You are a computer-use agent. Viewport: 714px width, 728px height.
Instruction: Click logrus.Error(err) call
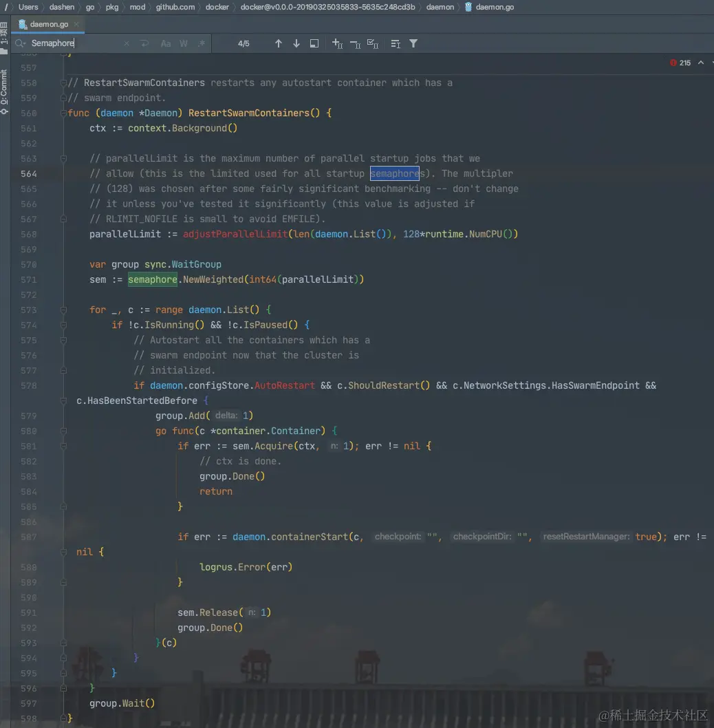click(x=246, y=567)
